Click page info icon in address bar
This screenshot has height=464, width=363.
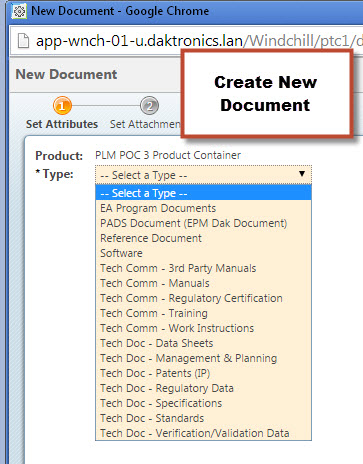point(23,41)
